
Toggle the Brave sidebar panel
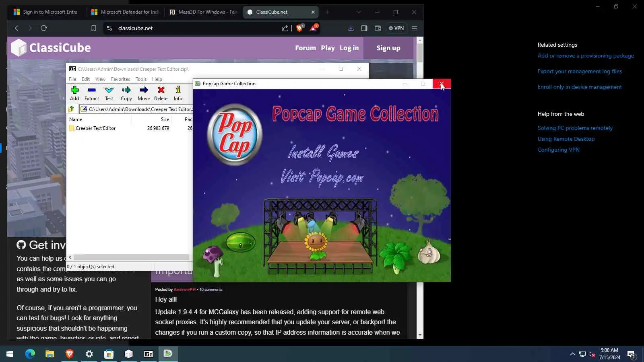(364, 28)
